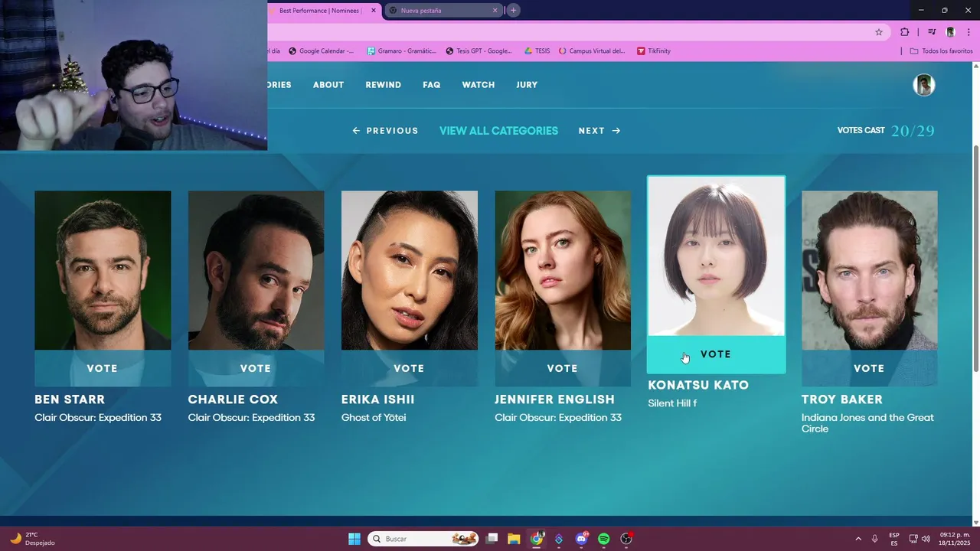This screenshot has width=980, height=551.
Task: Open File Explorer from taskbar
Action: point(514,539)
